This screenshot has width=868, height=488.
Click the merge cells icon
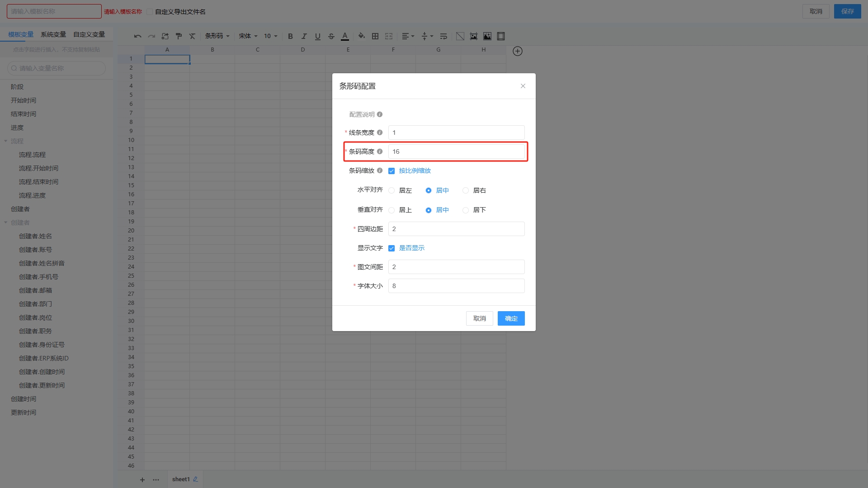click(389, 36)
